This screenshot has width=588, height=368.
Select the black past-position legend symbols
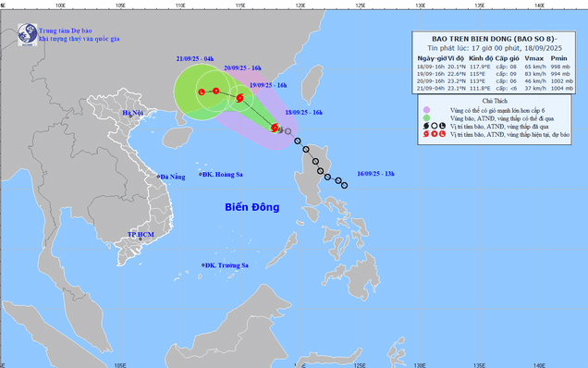(435, 126)
